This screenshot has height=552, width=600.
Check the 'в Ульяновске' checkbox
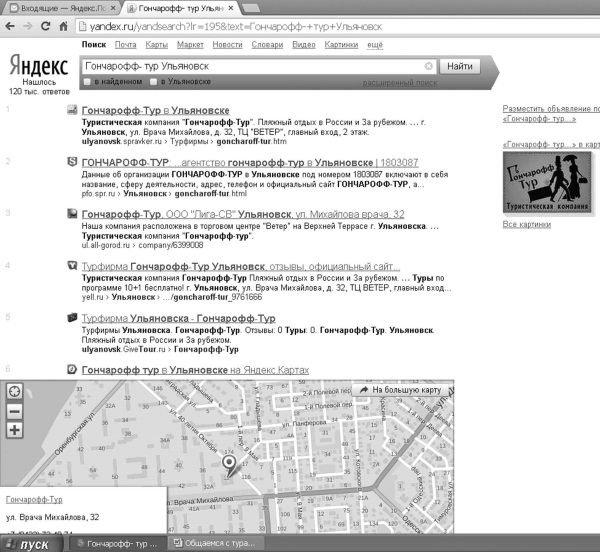[x=153, y=81]
